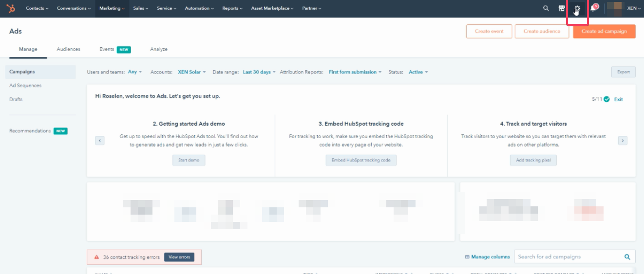Click the '2. Getting started Ads demo' heading

pos(189,124)
